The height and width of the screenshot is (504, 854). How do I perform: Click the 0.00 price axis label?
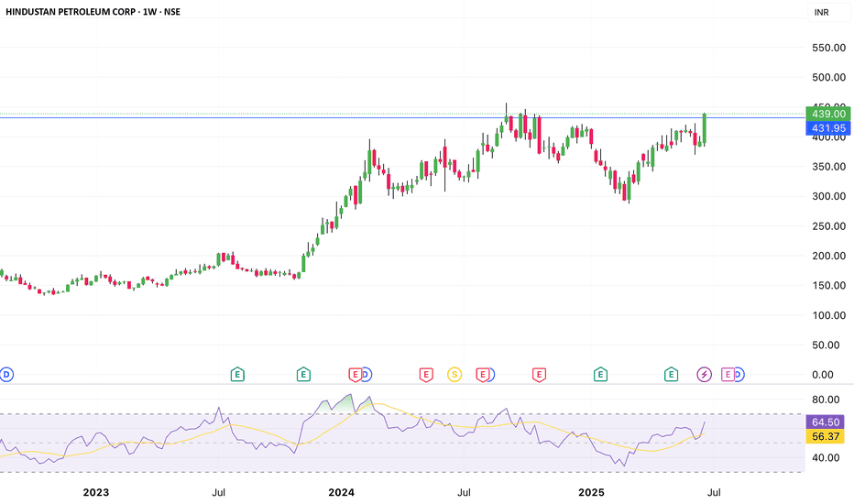point(823,375)
